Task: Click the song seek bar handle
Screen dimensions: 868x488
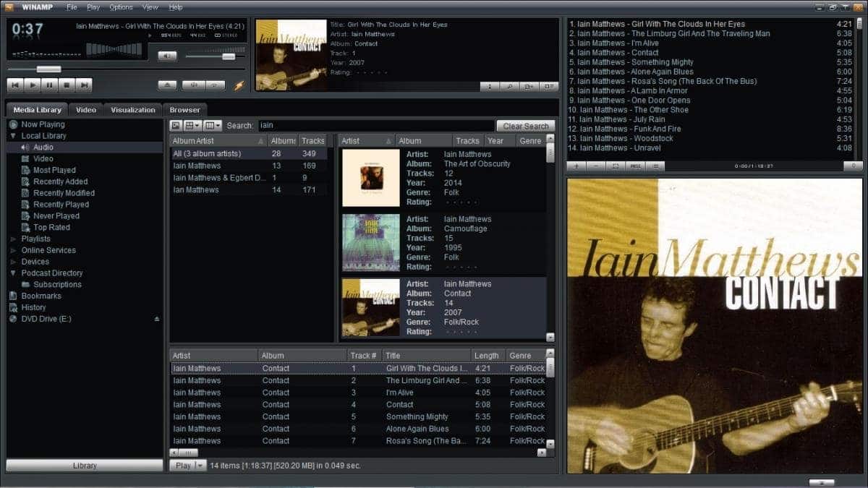Action: click(x=49, y=69)
